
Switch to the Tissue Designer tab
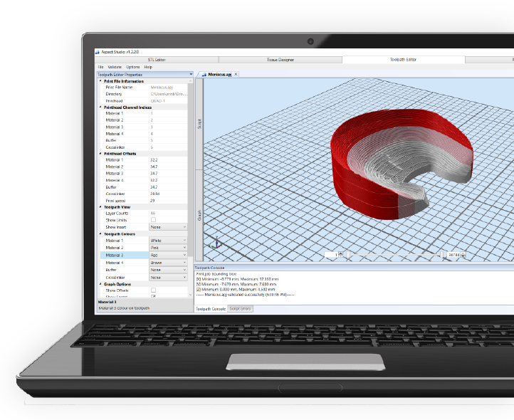click(x=280, y=60)
